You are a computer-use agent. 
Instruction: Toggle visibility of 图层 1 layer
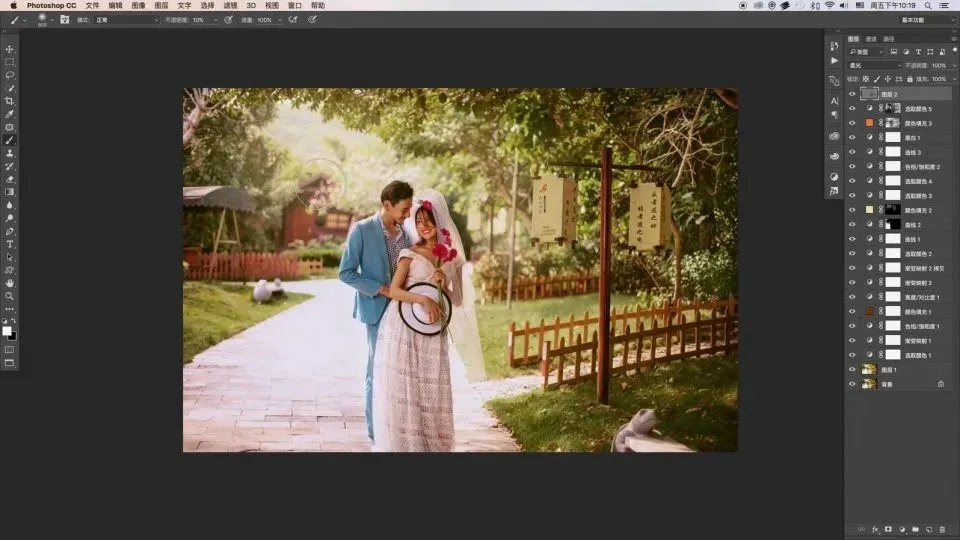tap(852, 370)
